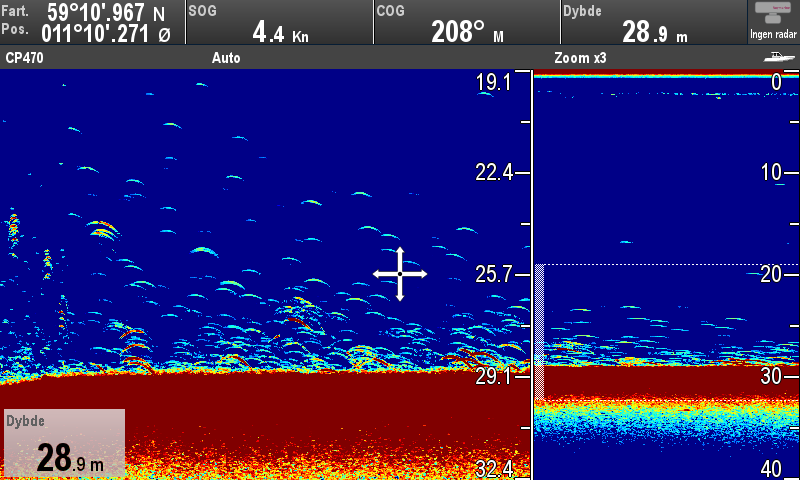
Task: Click the 10 mark on the right depth scale
Action: click(770, 173)
